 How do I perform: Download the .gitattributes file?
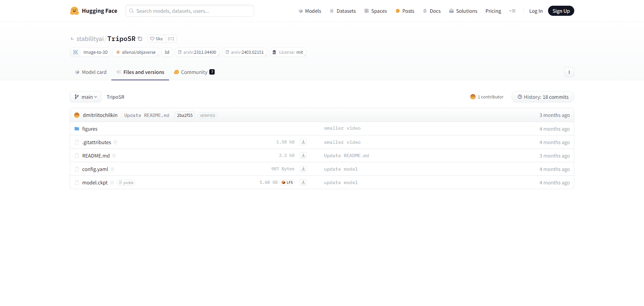tap(303, 142)
